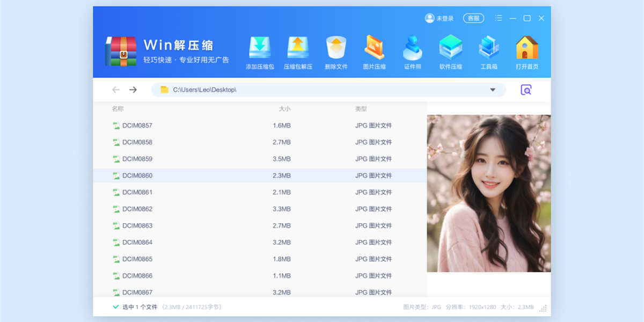Click the 删除文件 (Delete Files) icon
Screen dimensions: 644x322
point(336,51)
